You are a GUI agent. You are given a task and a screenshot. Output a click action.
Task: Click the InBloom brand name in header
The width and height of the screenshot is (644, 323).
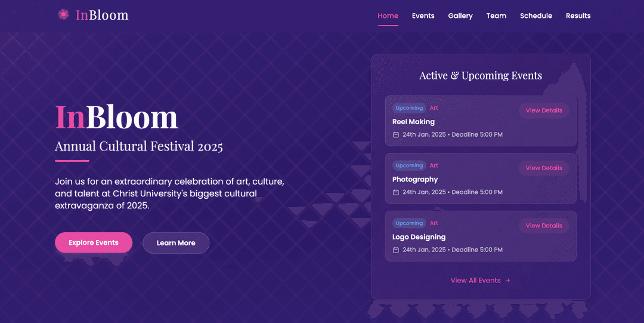[102, 15]
